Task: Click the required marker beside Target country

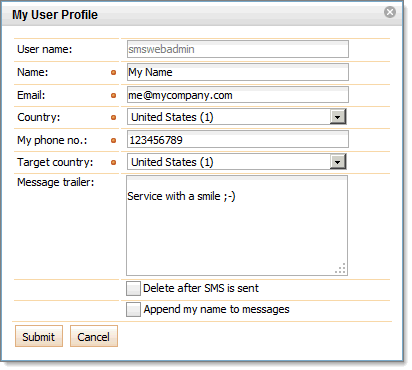Action: coord(113,162)
